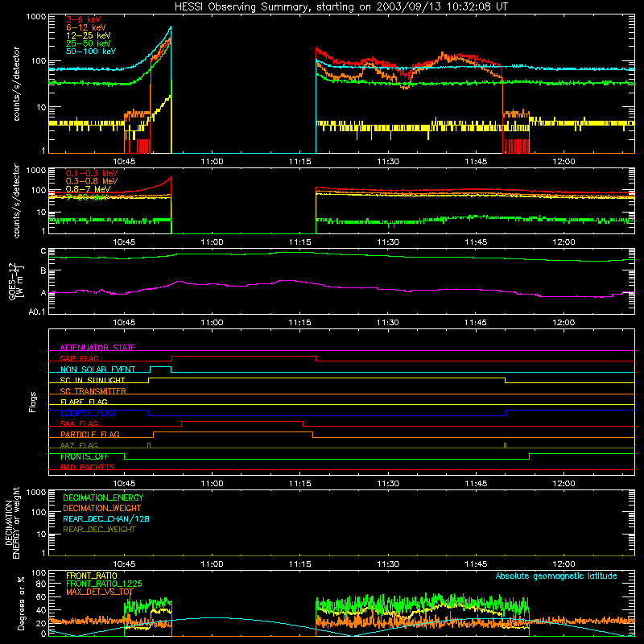Select the orange '6-12 keV' legend entry
644x644 pixels.
(85, 27)
